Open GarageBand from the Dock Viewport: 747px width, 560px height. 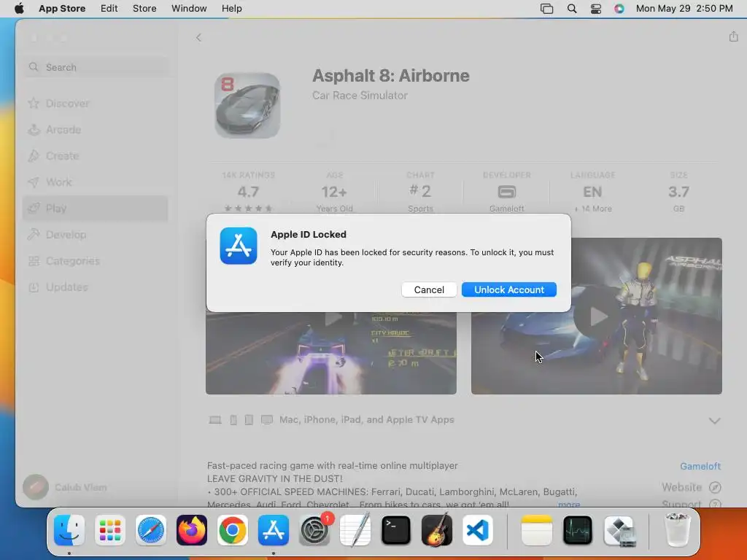point(437,530)
